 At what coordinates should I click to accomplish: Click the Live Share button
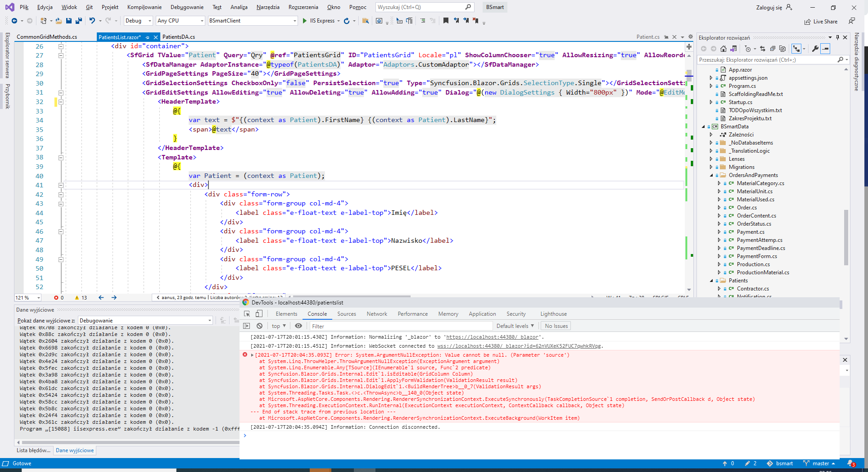pyautogui.click(x=821, y=22)
